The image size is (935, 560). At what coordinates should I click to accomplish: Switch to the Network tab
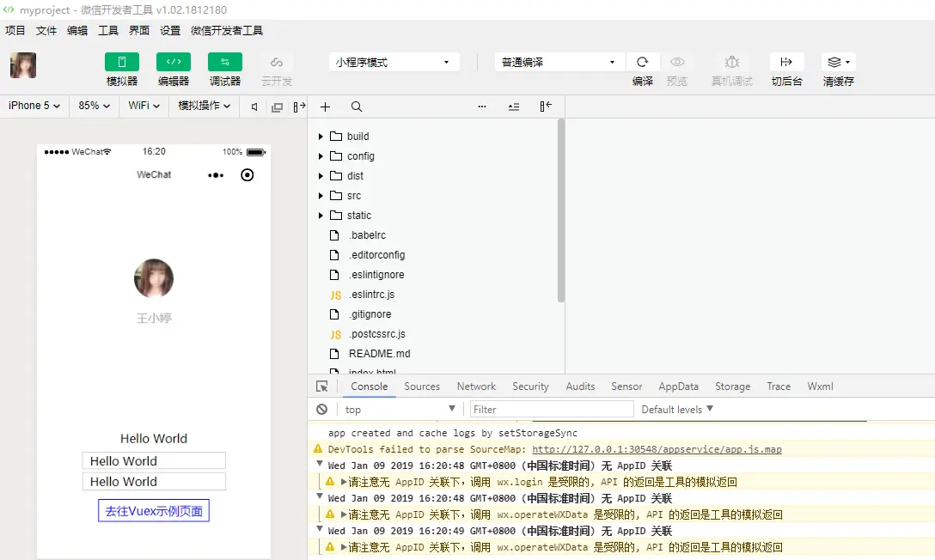(x=476, y=387)
